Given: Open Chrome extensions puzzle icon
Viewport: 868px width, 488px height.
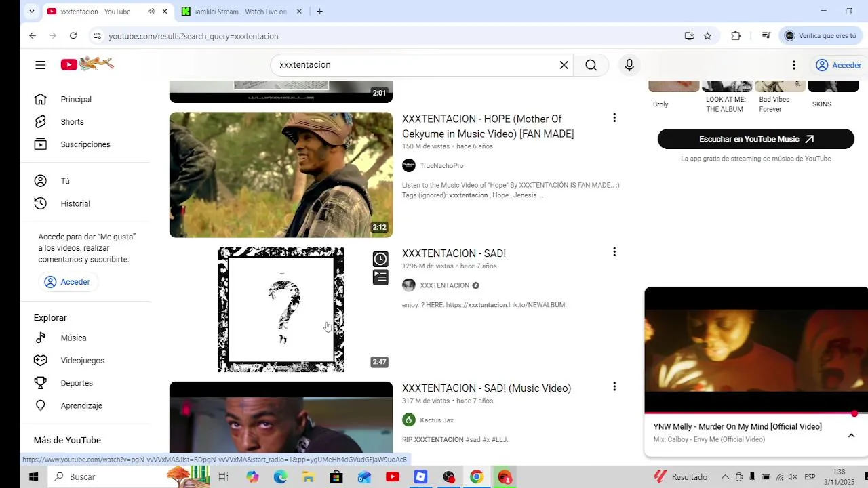Looking at the screenshot, I should pyautogui.click(x=736, y=36).
